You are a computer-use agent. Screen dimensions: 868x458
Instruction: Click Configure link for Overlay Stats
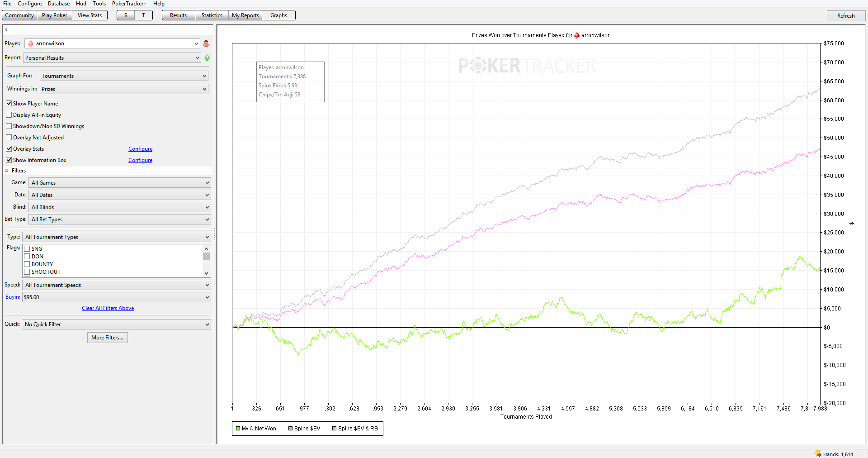click(141, 149)
